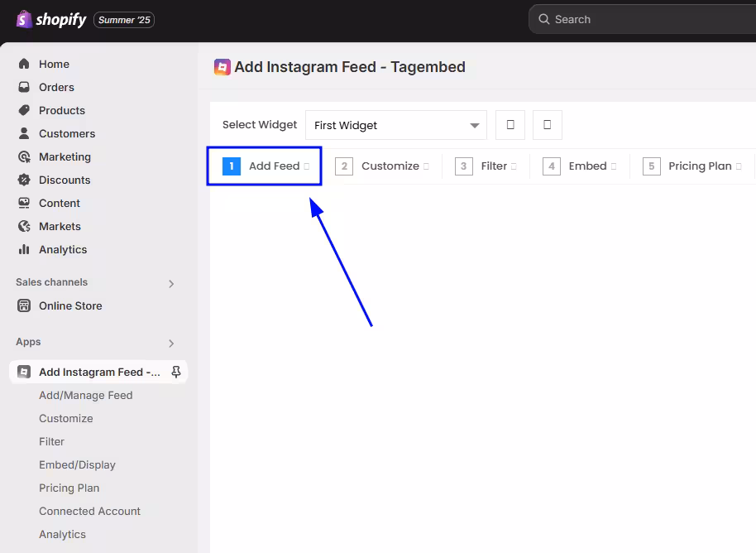The height and width of the screenshot is (553, 756).
Task: Unpin the Add Instagram Feed app
Action: tap(176, 372)
